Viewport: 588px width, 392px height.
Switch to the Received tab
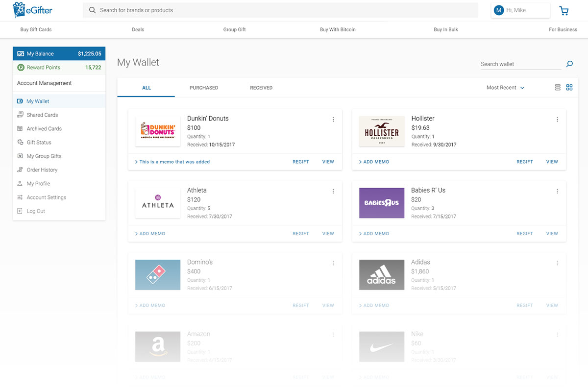[x=261, y=88]
